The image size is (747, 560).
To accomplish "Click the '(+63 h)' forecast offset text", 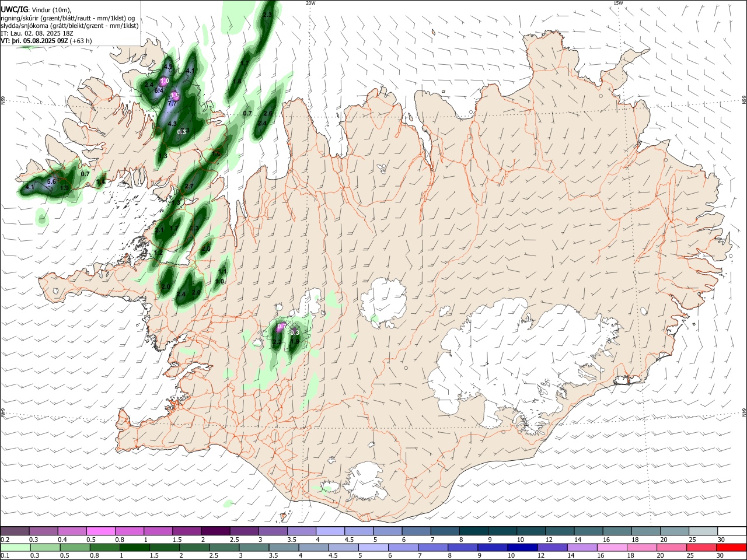I will tap(81, 41).
